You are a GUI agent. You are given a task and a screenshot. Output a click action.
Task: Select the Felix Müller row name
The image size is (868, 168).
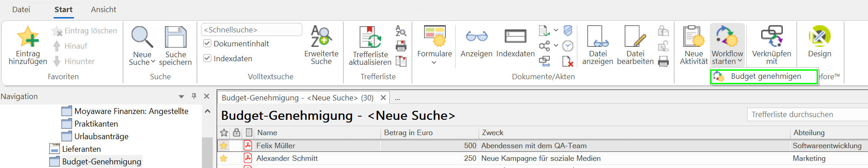coord(276,145)
